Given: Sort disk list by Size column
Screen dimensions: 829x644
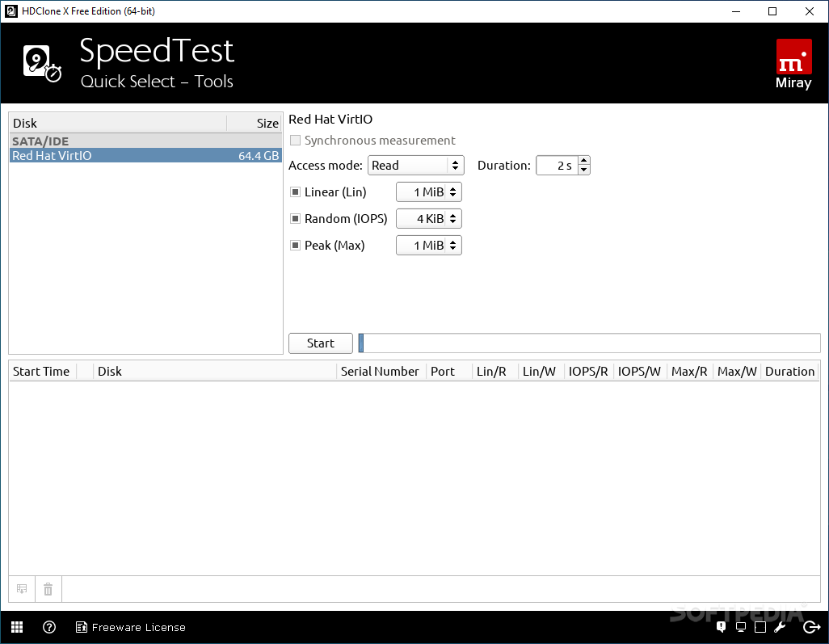Looking at the screenshot, I should [255, 123].
